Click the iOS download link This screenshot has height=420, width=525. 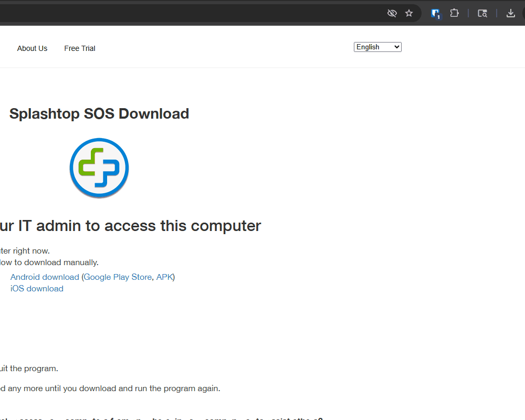tap(37, 288)
